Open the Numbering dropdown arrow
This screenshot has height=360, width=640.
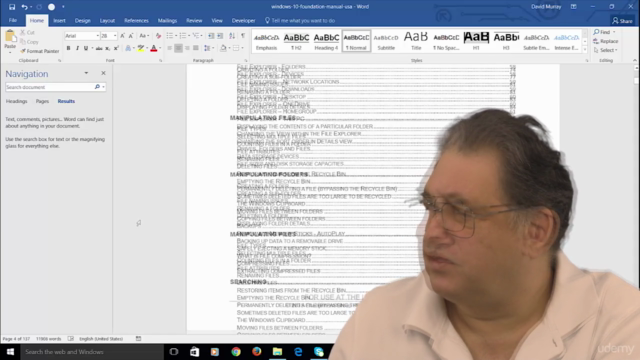(x=189, y=36)
